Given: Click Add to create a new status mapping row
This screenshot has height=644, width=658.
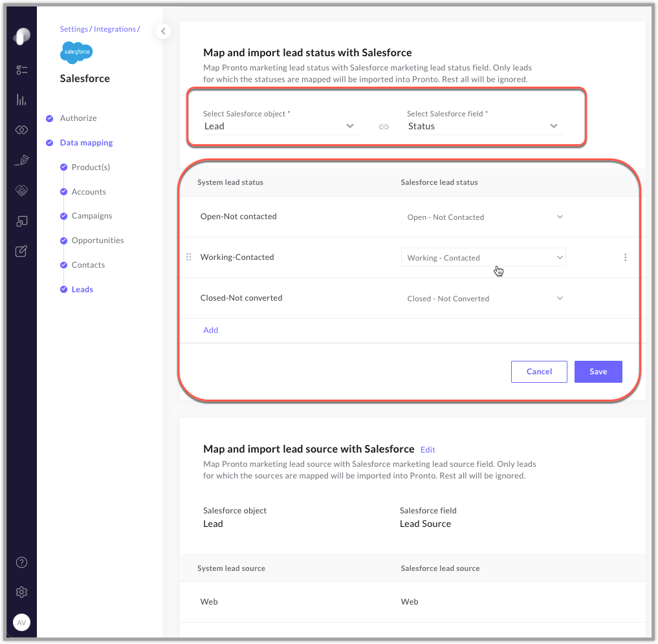Looking at the screenshot, I should (210, 330).
